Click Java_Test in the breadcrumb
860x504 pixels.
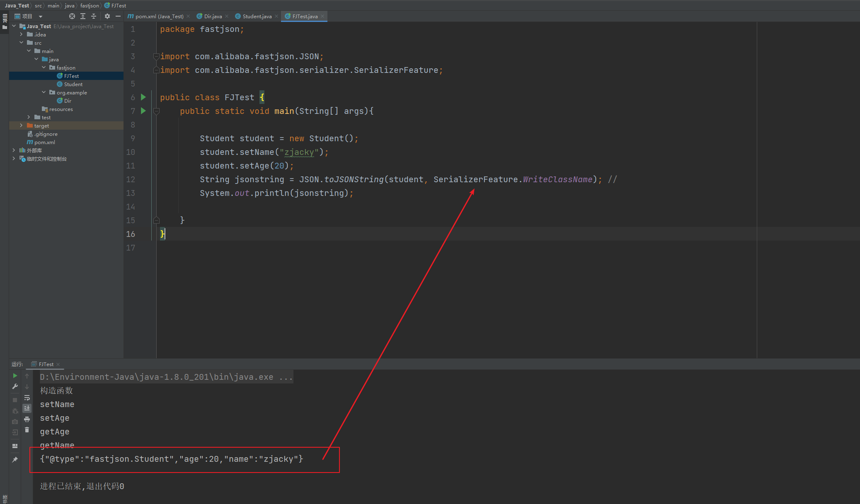coord(17,5)
